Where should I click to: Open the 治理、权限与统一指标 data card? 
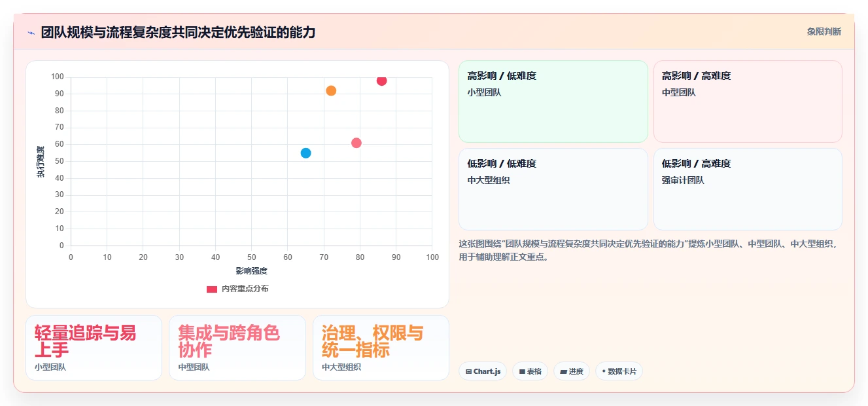tap(381, 348)
